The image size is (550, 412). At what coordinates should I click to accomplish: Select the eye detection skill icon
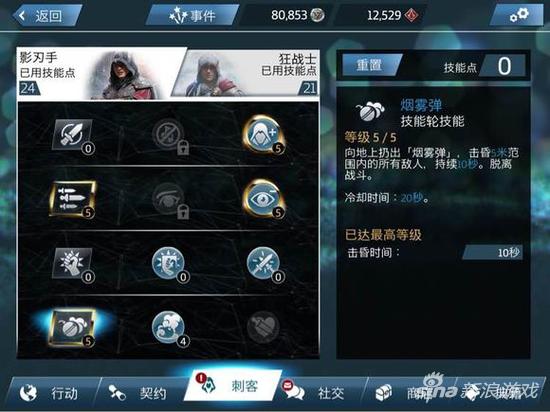point(263,199)
